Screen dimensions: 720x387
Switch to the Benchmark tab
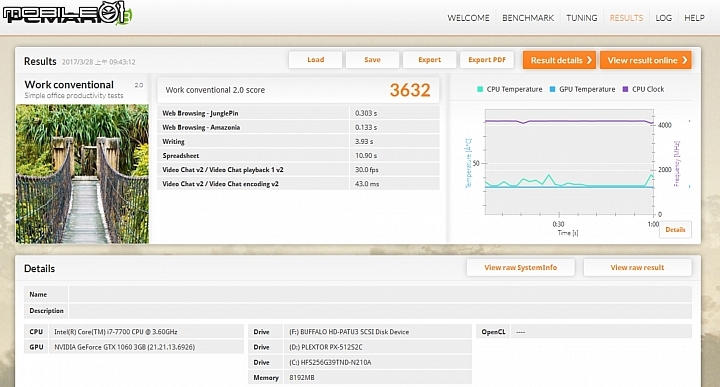[528, 18]
